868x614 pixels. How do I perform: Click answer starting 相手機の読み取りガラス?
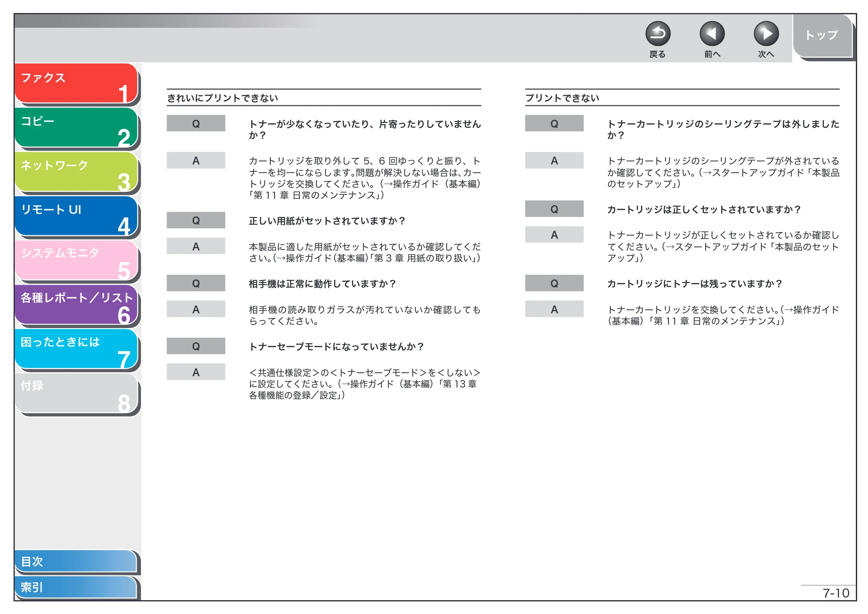365,315
